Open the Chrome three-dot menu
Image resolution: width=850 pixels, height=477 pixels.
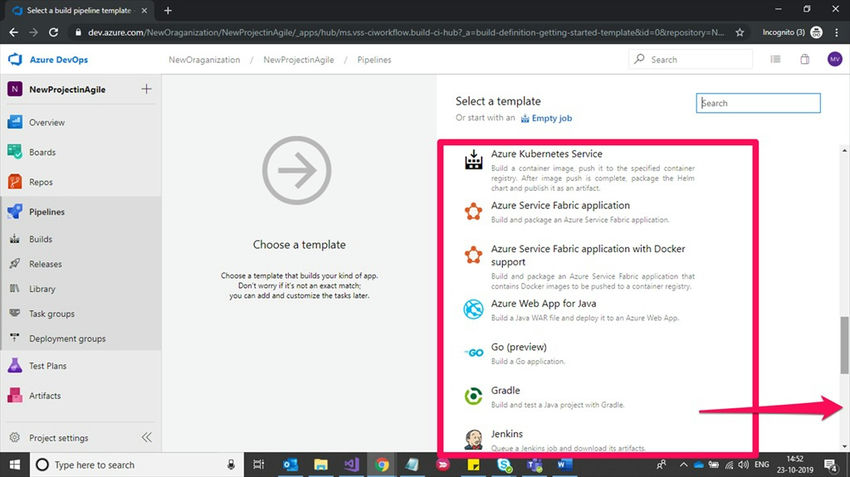838,33
